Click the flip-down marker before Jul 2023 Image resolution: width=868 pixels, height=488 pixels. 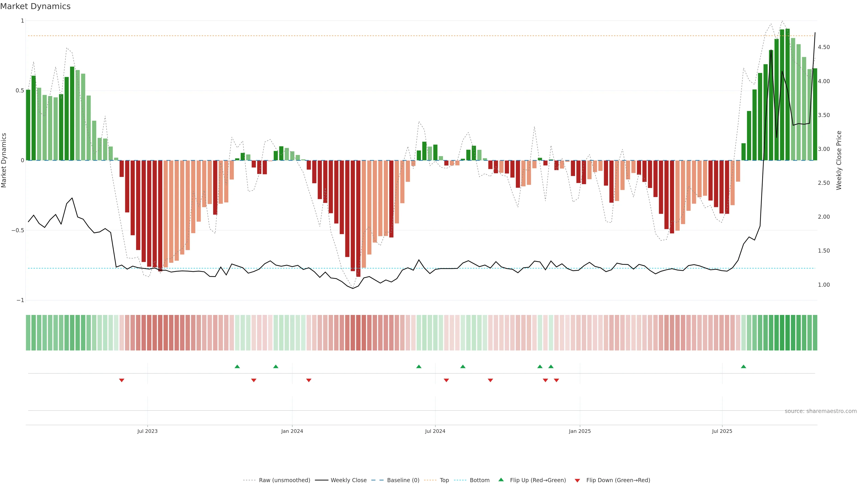tap(122, 380)
